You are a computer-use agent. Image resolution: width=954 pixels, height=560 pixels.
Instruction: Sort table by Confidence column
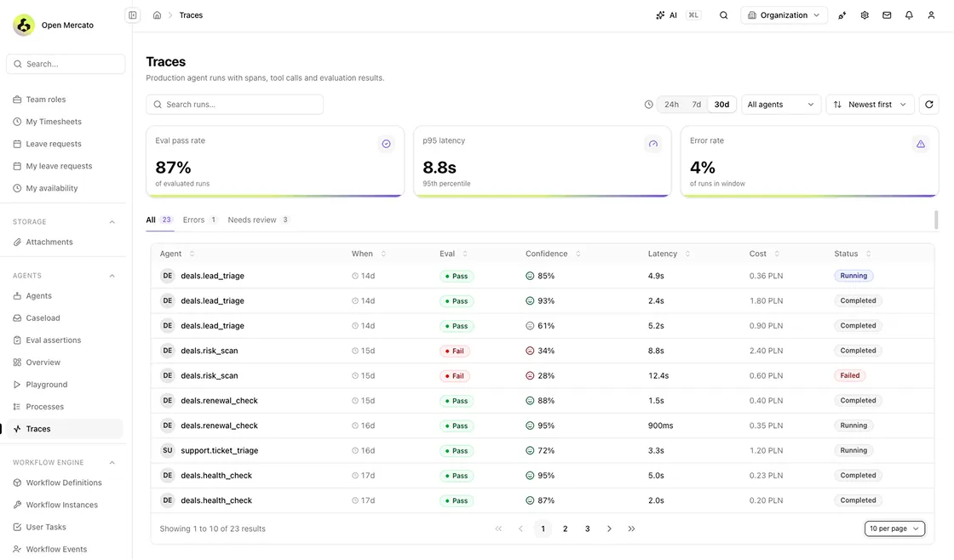point(553,254)
